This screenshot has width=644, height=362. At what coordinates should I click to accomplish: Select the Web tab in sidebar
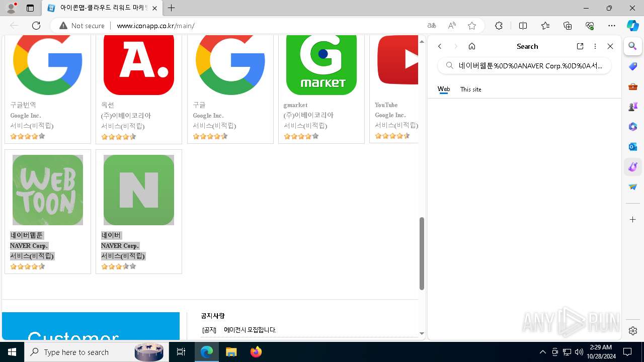[x=444, y=89]
